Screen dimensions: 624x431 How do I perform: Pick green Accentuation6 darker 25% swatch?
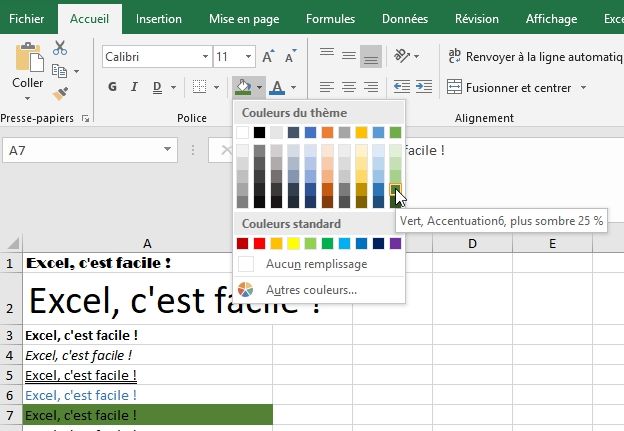tap(395, 189)
